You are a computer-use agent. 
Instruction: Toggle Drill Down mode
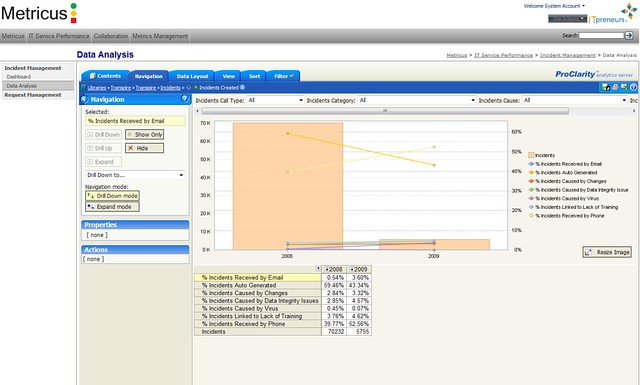click(113, 196)
